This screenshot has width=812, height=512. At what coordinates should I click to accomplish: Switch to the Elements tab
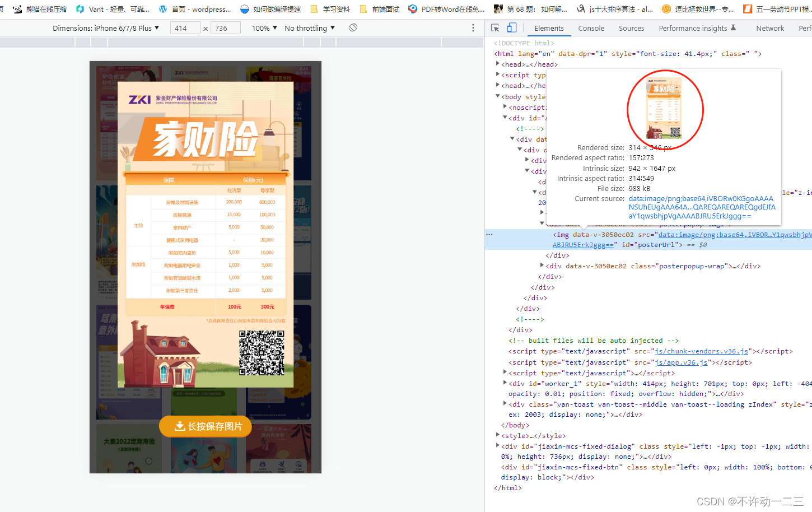(549, 28)
